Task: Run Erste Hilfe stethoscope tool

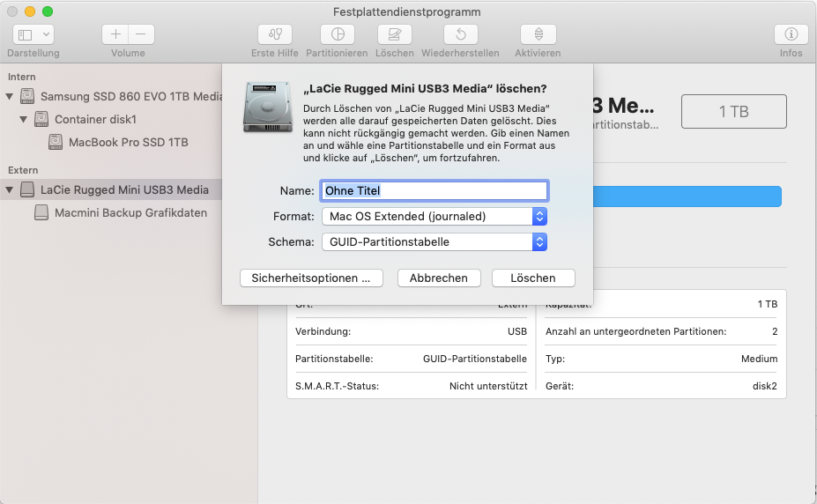Action: pyautogui.click(x=275, y=35)
